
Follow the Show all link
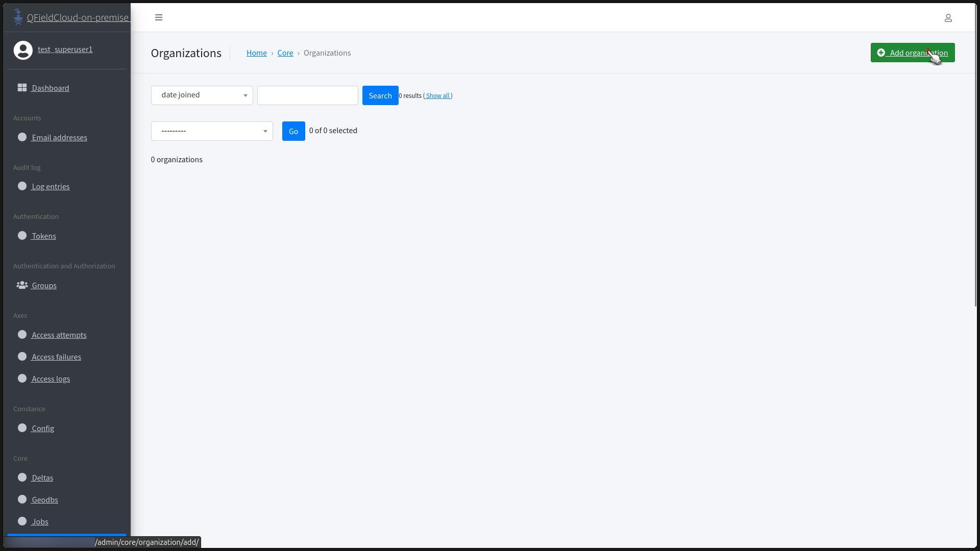click(437, 96)
